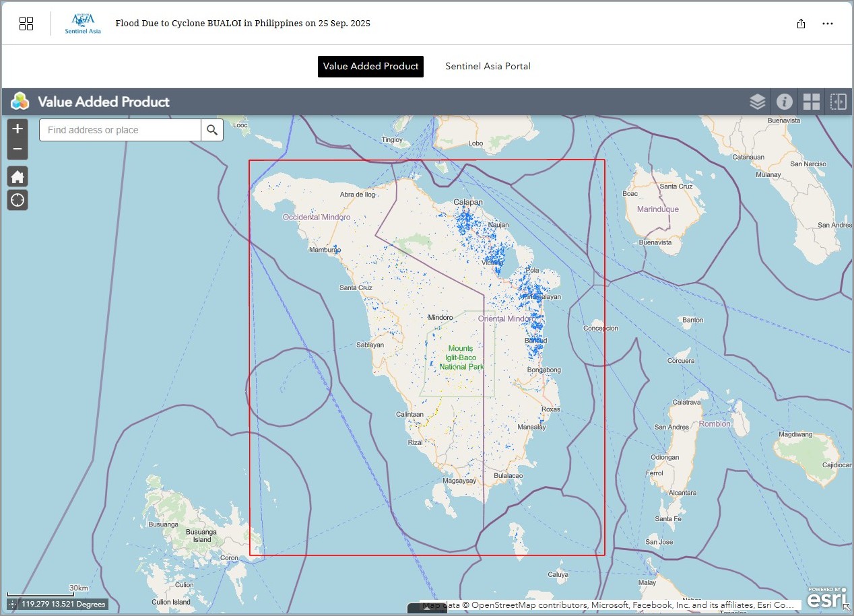
Task: Activate the swipe tool
Action: 838,102
